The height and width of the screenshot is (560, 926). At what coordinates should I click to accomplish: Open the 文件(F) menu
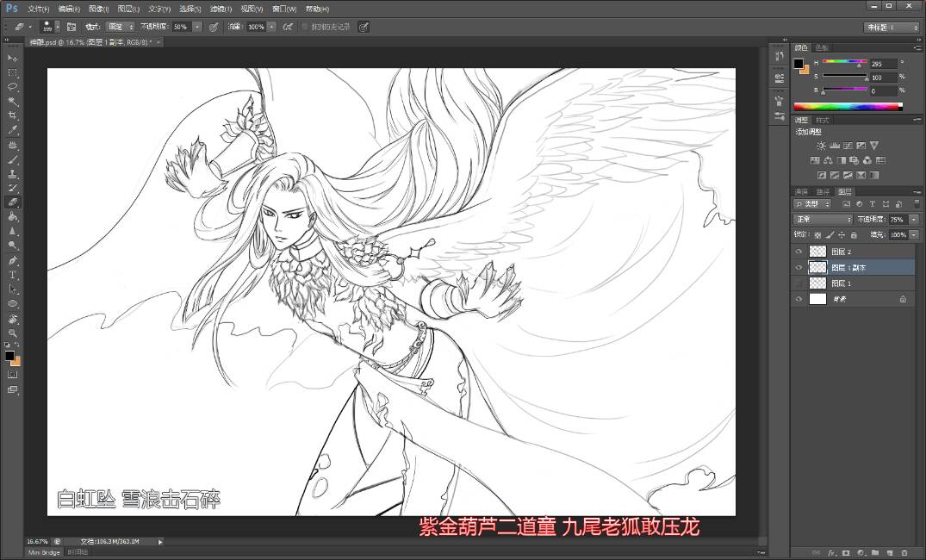point(39,9)
